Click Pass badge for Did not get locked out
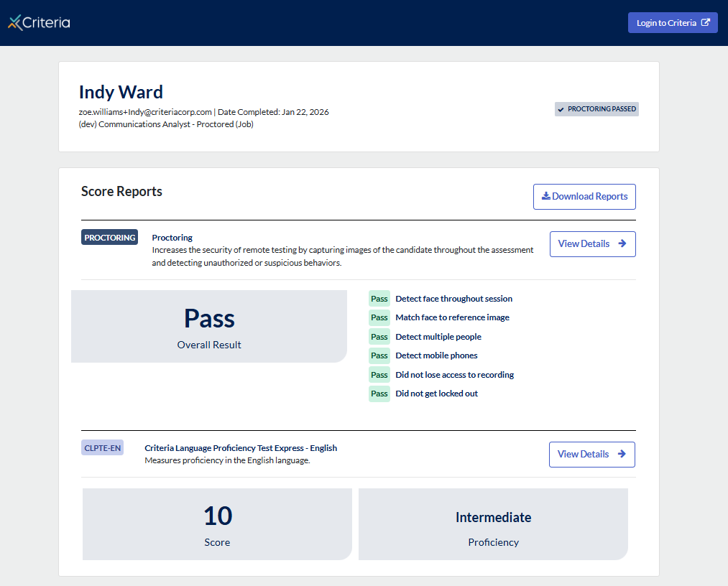728x586 pixels. pyautogui.click(x=379, y=394)
